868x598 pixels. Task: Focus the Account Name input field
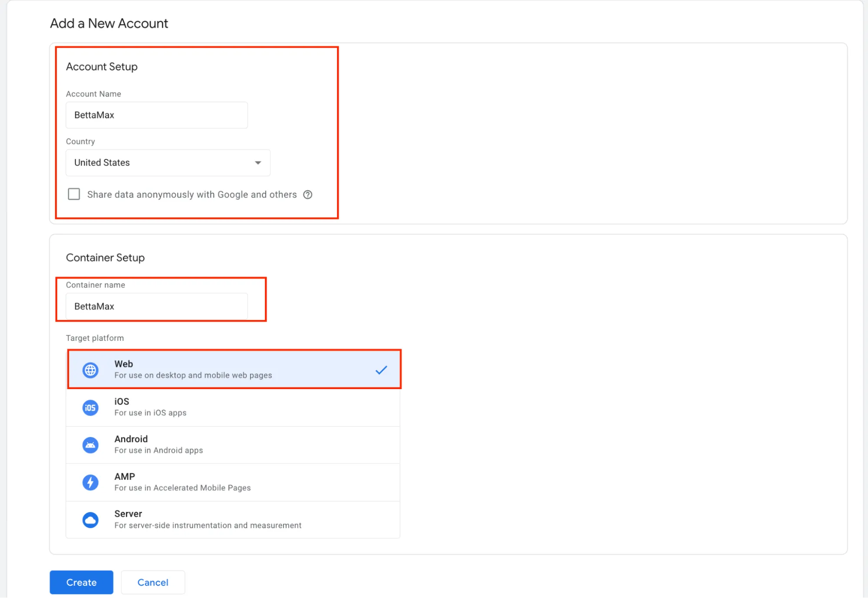pyautogui.click(x=156, y=115)
